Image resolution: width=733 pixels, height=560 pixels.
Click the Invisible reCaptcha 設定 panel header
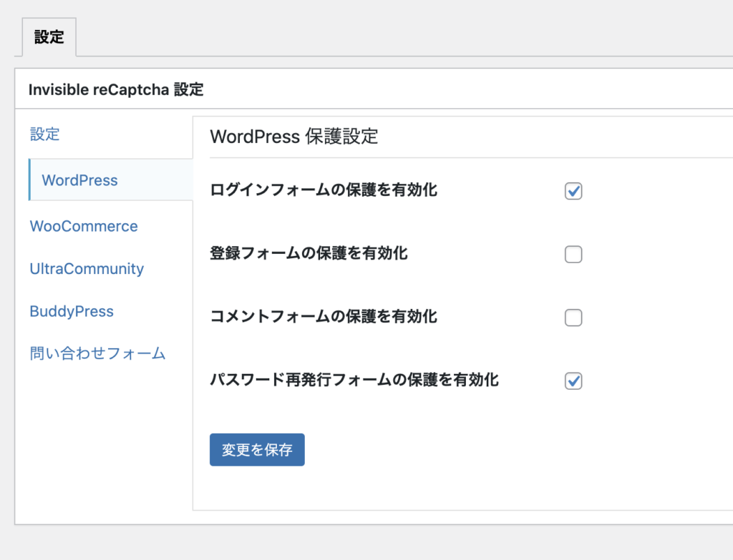(116, 89)
